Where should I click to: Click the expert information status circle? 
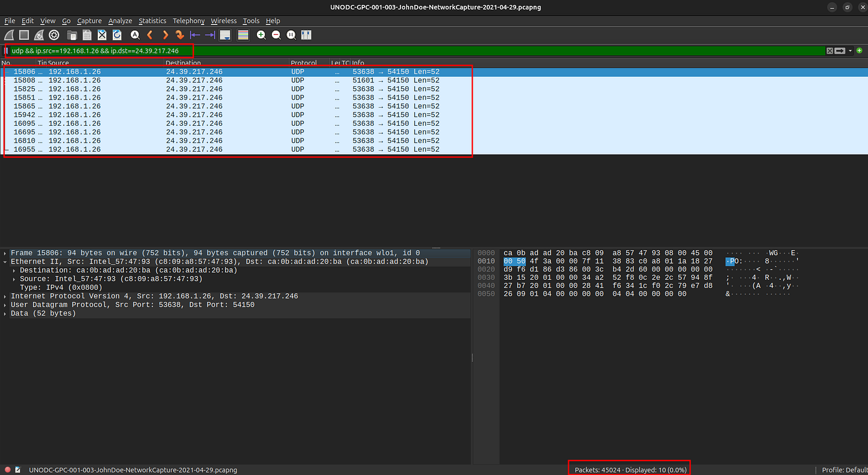pyautogui.click(x=8, y=470)
